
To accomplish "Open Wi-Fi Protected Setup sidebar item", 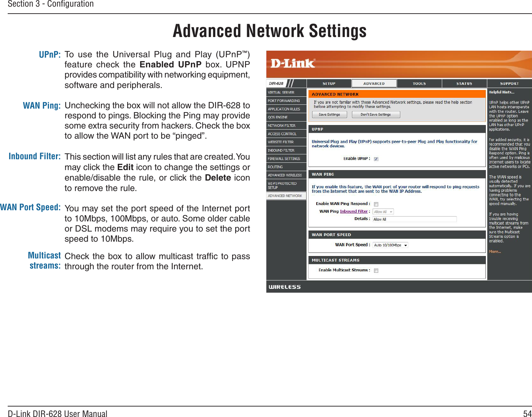I will [286, 185].
